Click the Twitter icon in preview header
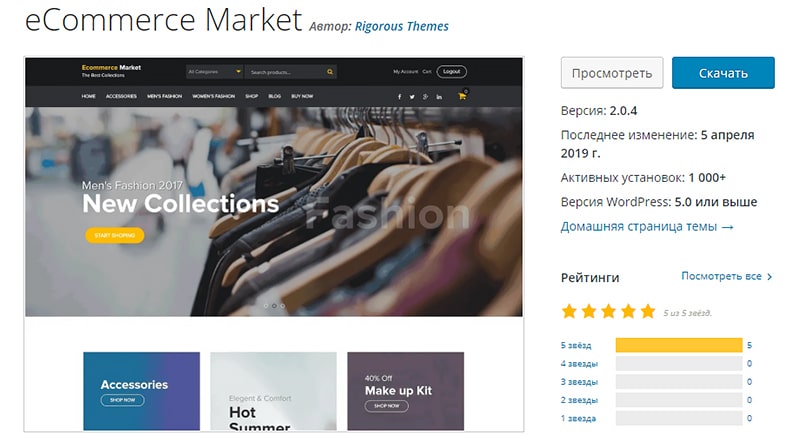Image resolution: width=800 pixels, height=437 pixels. tap(412, 96)
